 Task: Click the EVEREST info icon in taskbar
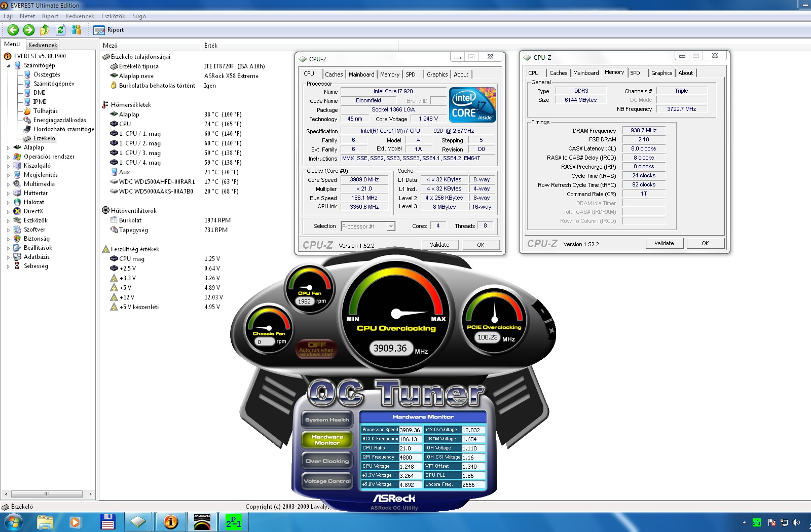pos(171,521)
